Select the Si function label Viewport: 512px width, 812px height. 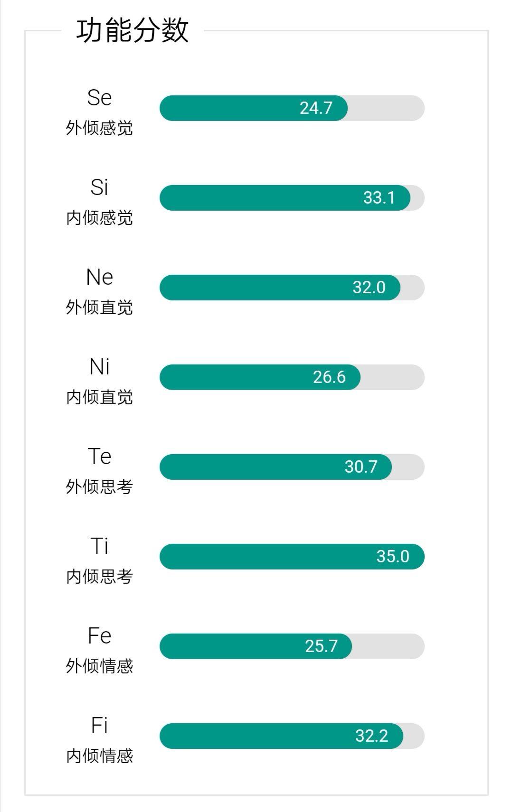pyautogui.click(x=99, y=187)
